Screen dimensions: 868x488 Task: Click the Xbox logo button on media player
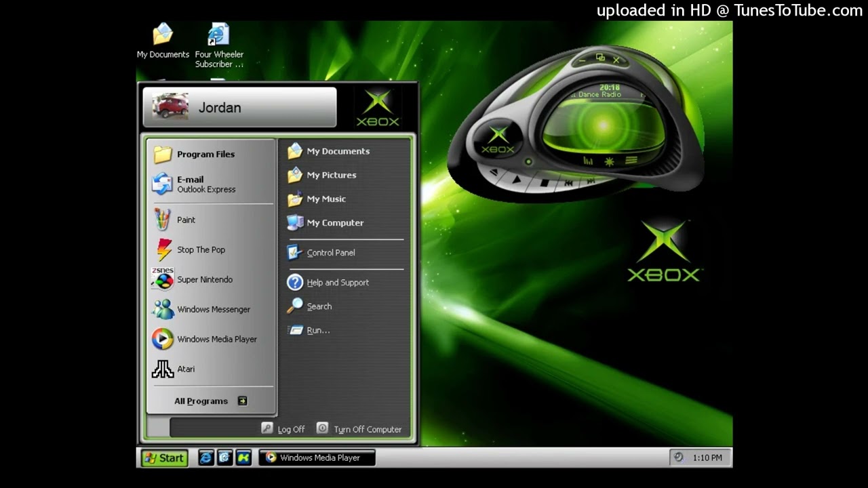click(498, 139)
